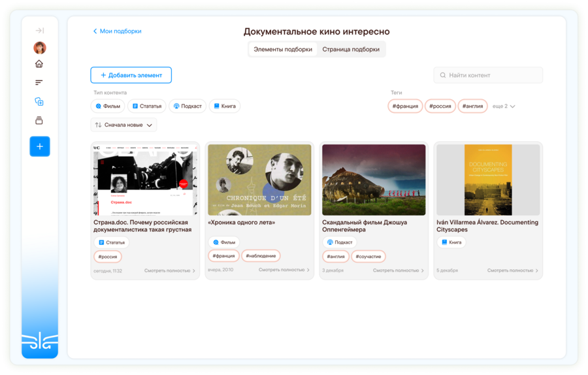Open collections icon in sidebar

pos(39,101)
